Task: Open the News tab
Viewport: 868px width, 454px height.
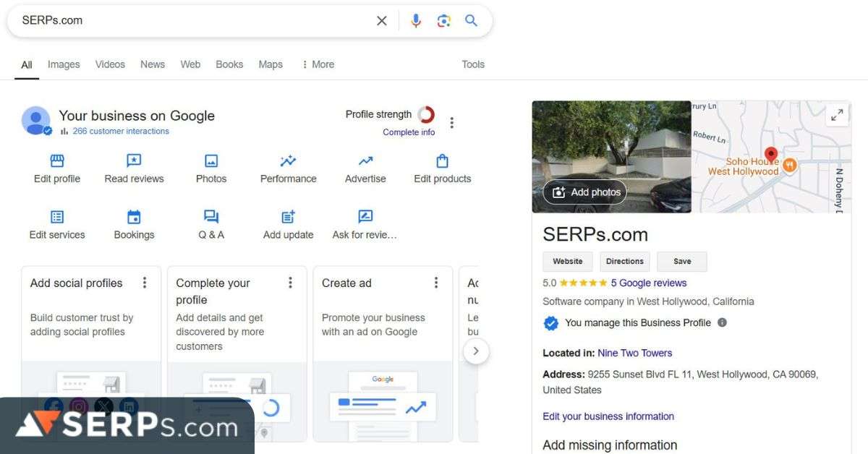Action: coord(153,64)
